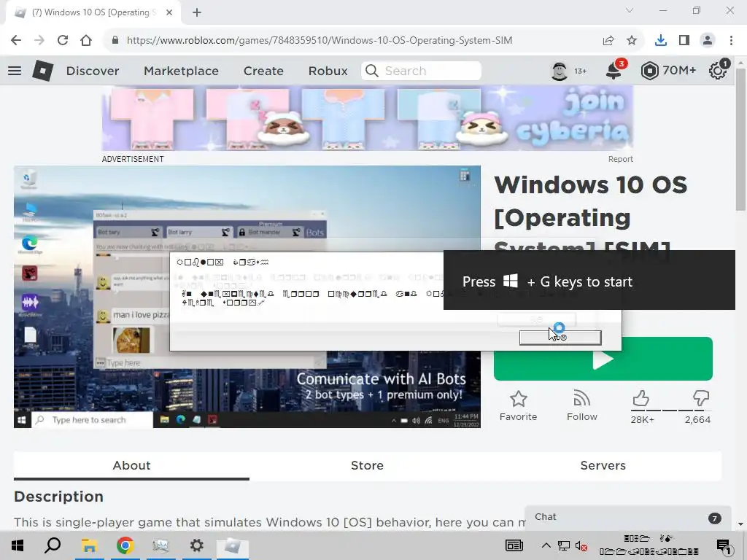Click the green Play button

click(603, 359)
